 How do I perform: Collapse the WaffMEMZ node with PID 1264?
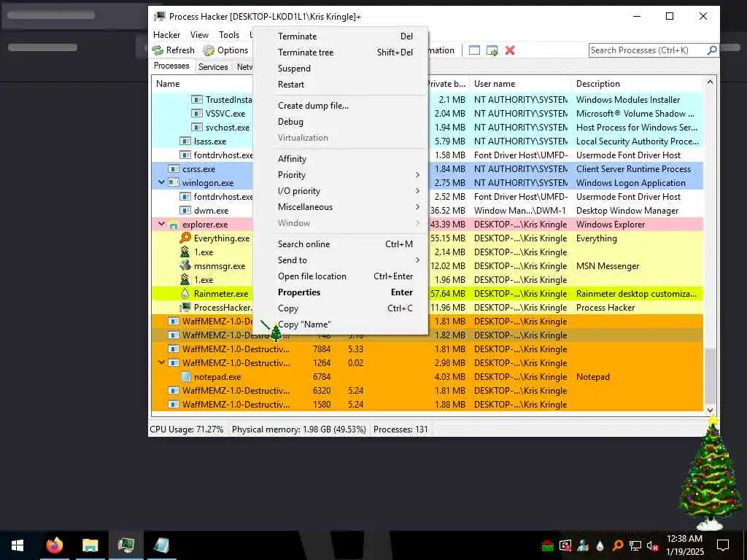(161, 362)
